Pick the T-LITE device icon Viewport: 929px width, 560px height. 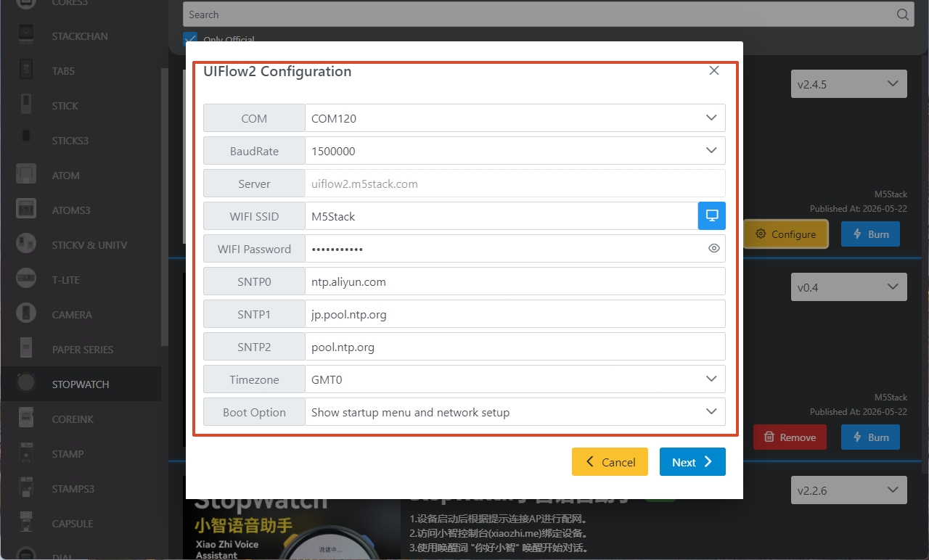point(26,280)
